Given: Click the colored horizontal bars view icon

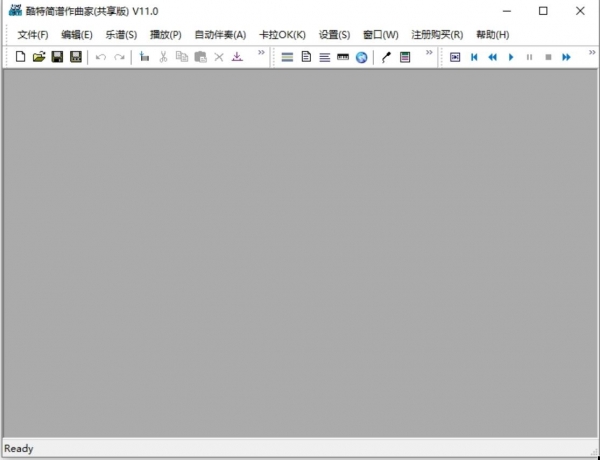Looking at the screenshot, I should (287, 57).
